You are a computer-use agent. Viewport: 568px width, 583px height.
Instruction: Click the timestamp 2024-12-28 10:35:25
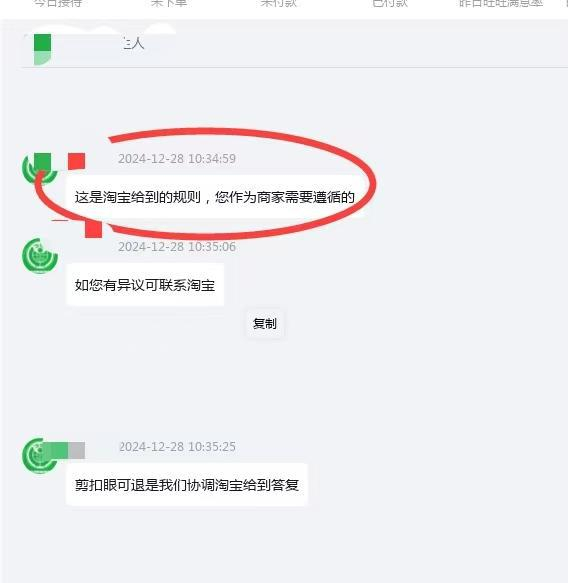coord(177,447)
